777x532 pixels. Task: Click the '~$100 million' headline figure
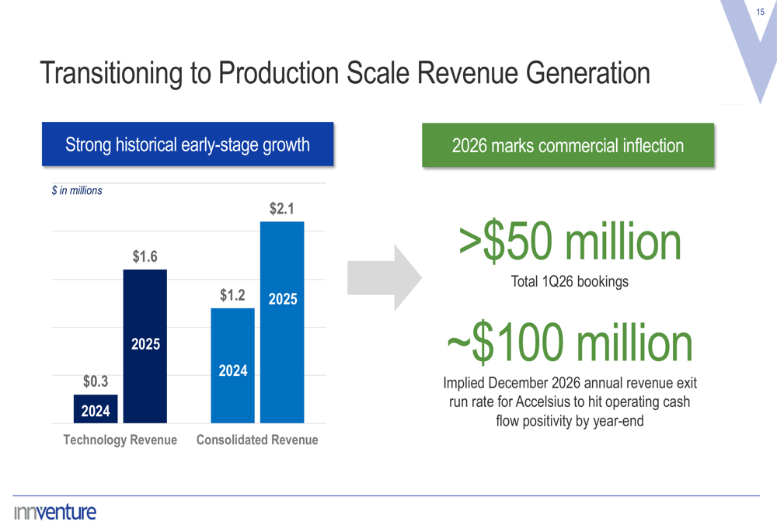coord(570,342)
